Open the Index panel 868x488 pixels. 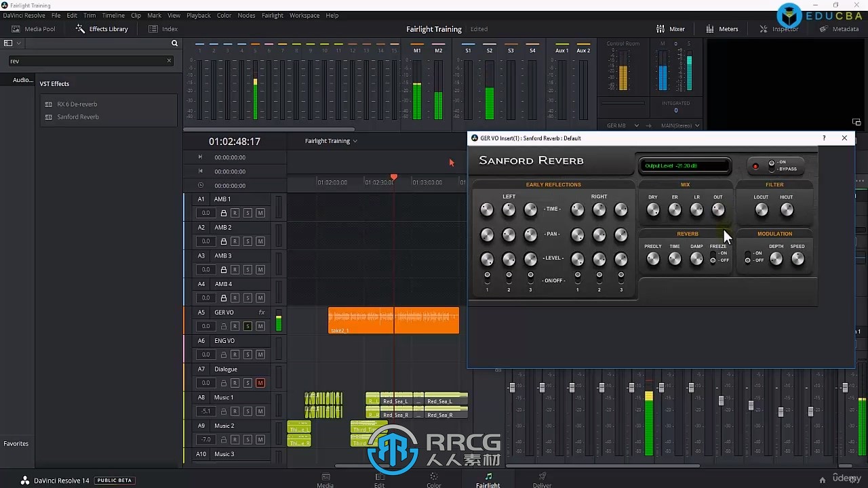click(x=163, y=29)
